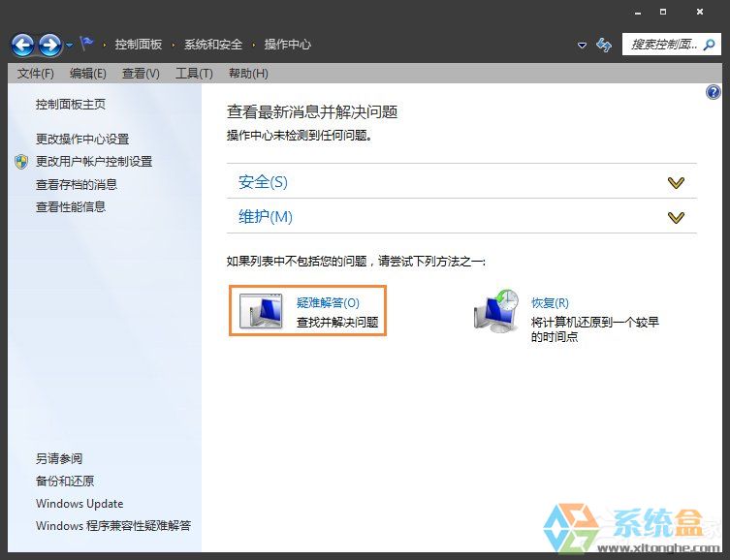
Task: Click the 查看最新消息并解决问题 heading
Action: tap(312, 112)
